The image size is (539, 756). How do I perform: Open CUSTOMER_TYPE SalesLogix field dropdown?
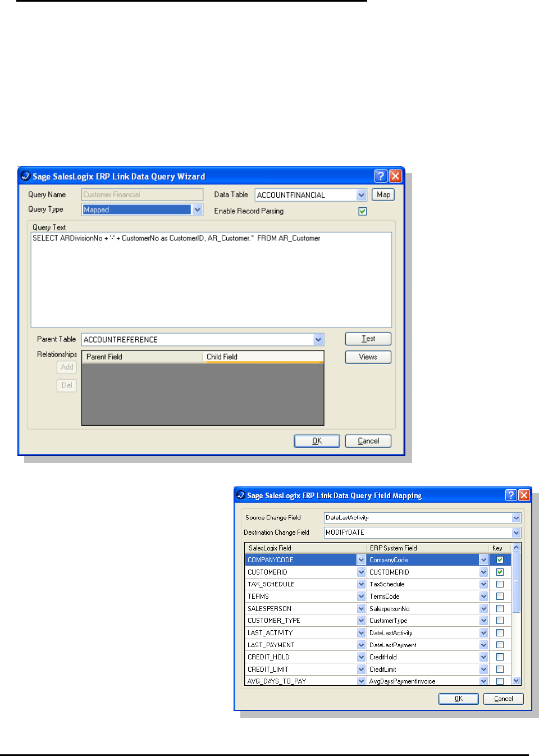click(362, 621)
